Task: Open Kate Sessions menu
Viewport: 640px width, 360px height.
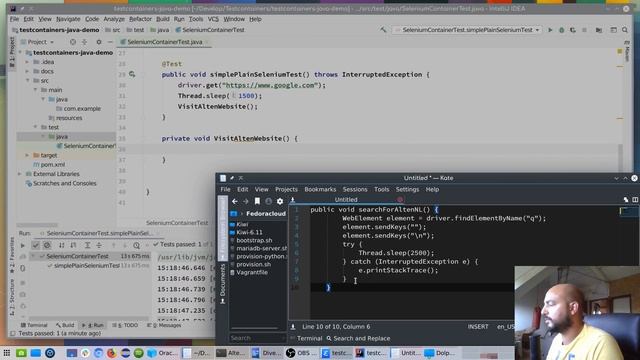Action: 355,189
